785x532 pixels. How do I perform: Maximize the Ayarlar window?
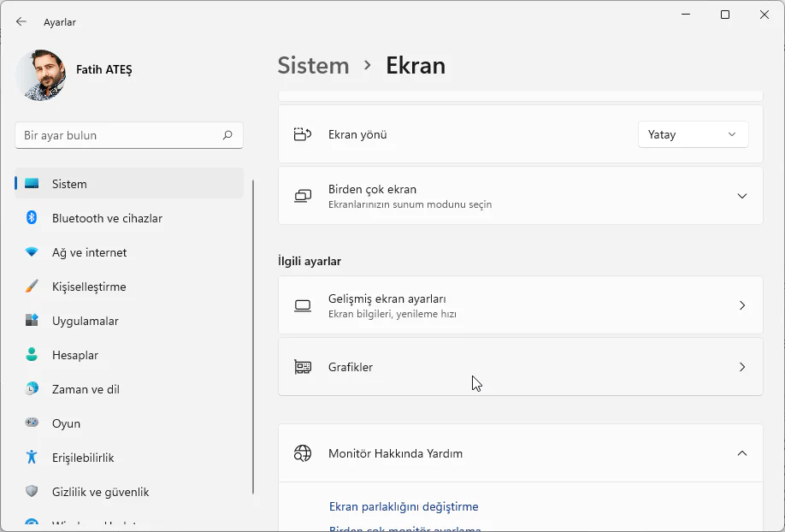[x=725, y=15]
